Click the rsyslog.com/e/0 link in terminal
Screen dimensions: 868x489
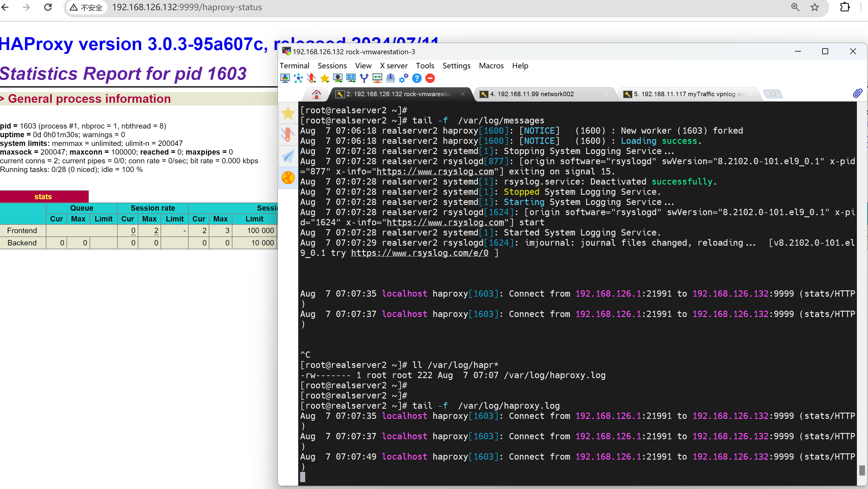point(419,253)
